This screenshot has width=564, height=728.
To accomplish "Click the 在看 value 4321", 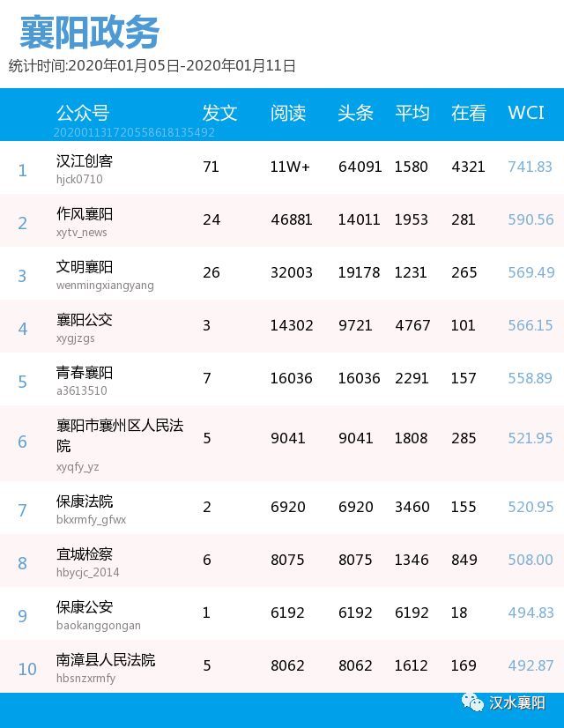I will [x=468, y=167].
